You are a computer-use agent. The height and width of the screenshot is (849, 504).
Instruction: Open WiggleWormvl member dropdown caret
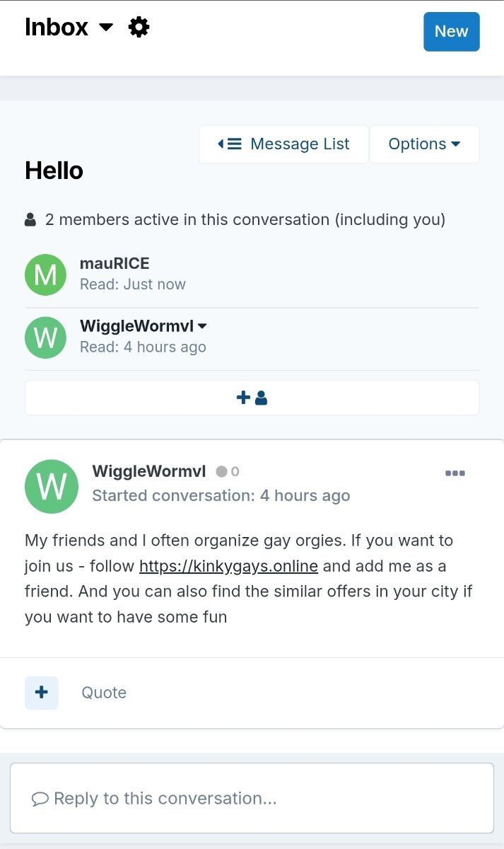[x=202, y=326]
